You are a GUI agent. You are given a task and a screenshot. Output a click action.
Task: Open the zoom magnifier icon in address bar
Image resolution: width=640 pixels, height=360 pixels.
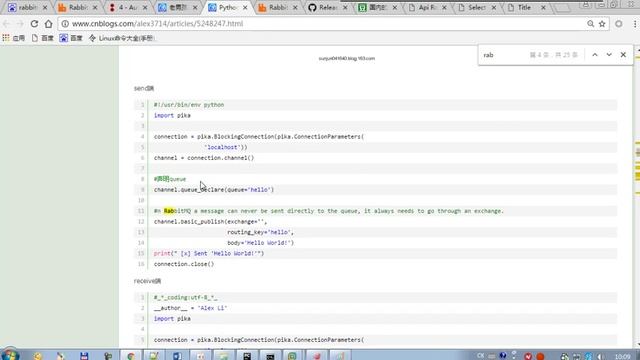(x=590, y=24)
